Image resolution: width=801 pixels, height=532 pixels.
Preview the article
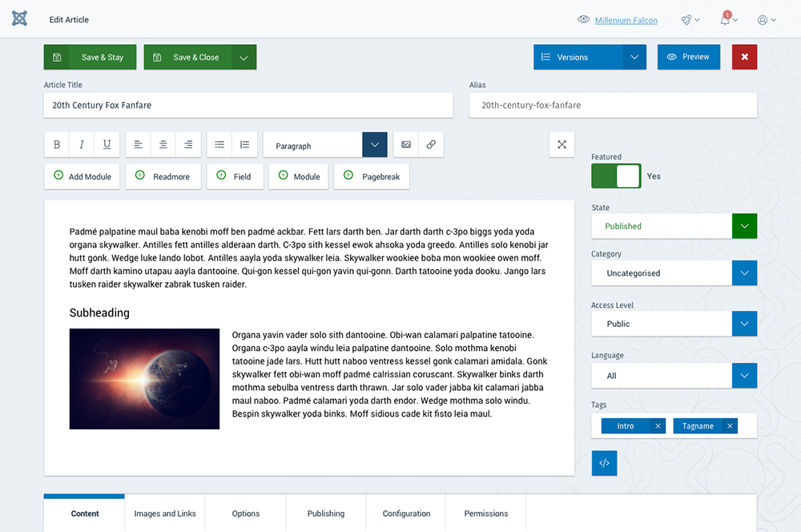coord(689,57)
